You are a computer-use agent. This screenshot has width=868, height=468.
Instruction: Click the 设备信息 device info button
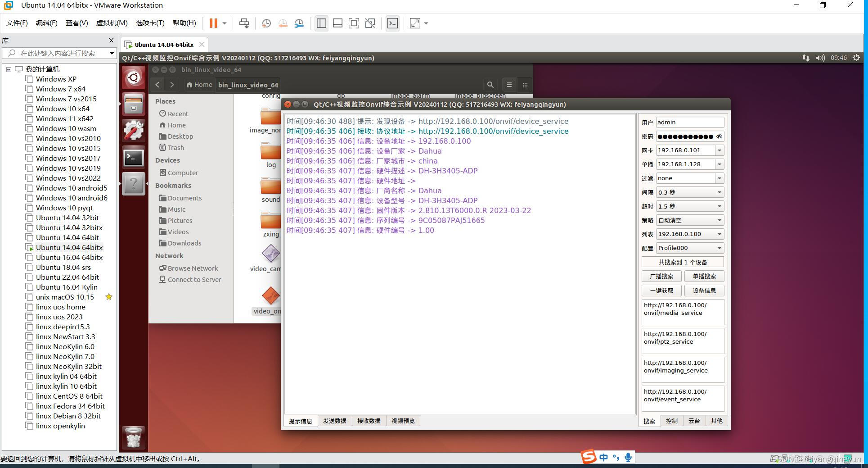[x=704, y=291]
